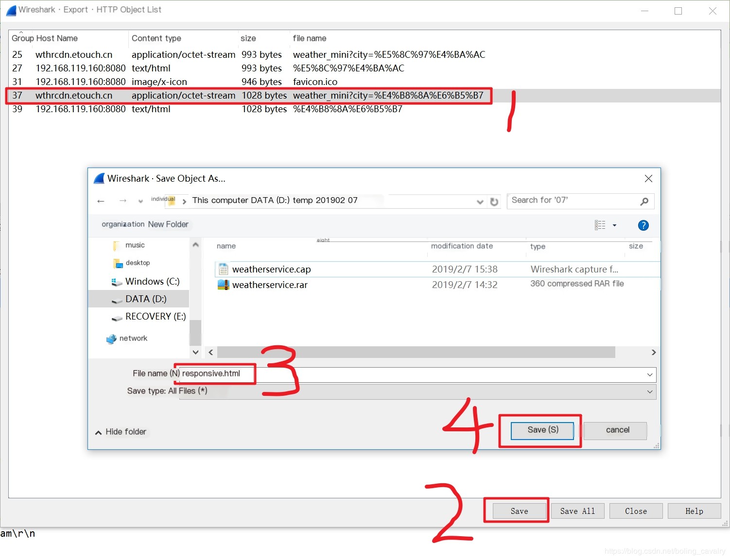This screenshot has height=560, width=730.
Task: Click the Close button
Action: pos(636,511)
